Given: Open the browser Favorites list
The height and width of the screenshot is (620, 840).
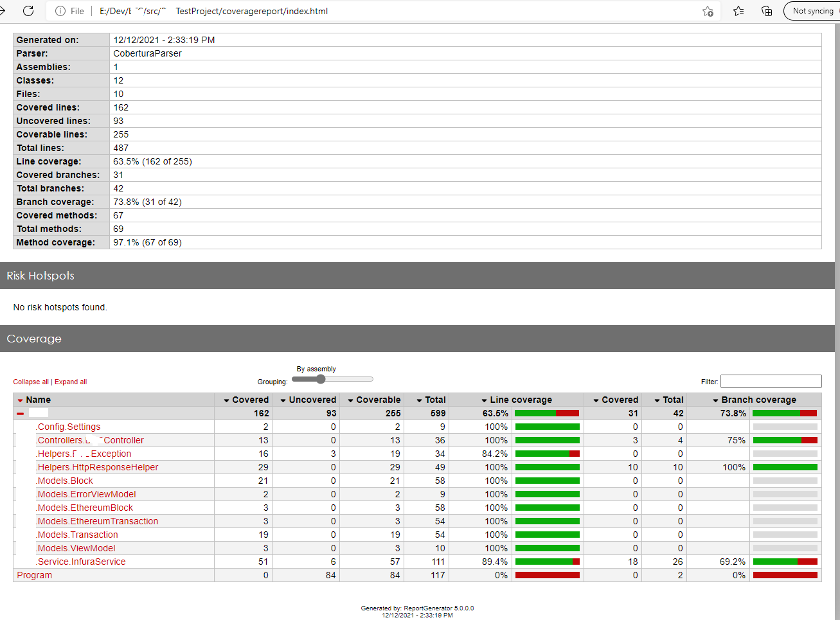Looking at the screenshot, I should pyautogui.click(x=738, y=11).
